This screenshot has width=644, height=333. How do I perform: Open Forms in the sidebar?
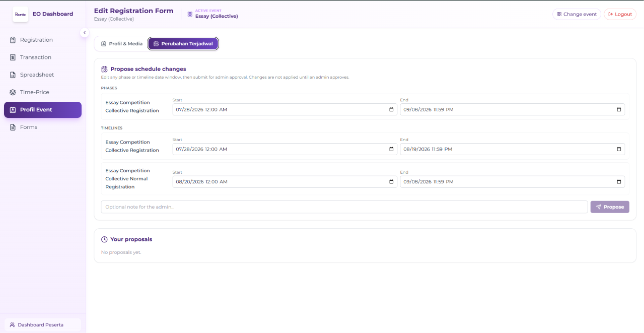43,127
